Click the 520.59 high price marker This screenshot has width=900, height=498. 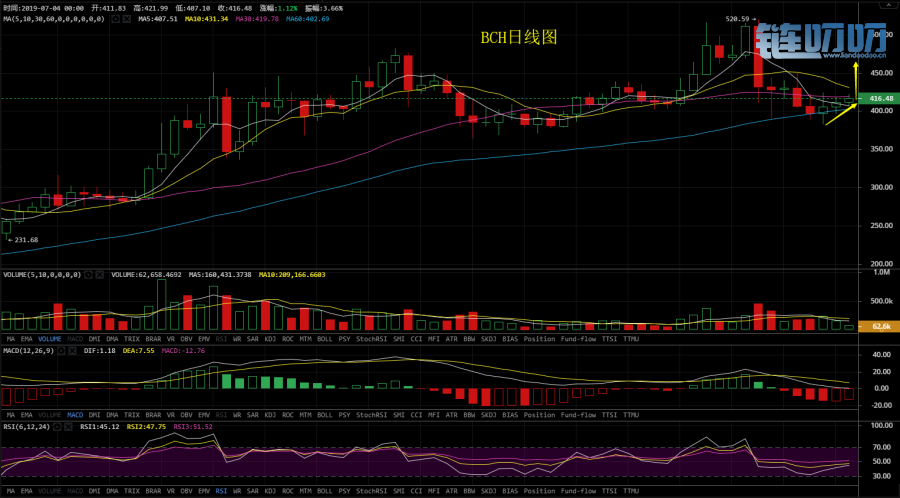(x=737, y=19)
